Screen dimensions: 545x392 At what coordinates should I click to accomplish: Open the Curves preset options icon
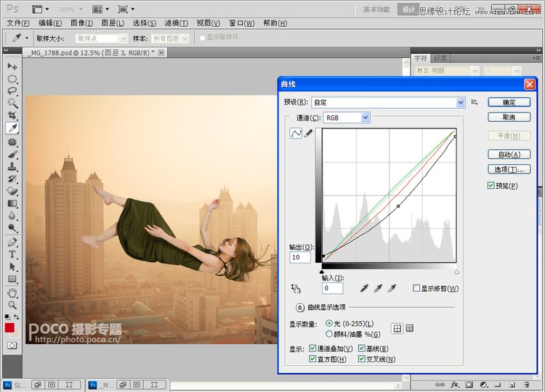click(x=475, y=102)
